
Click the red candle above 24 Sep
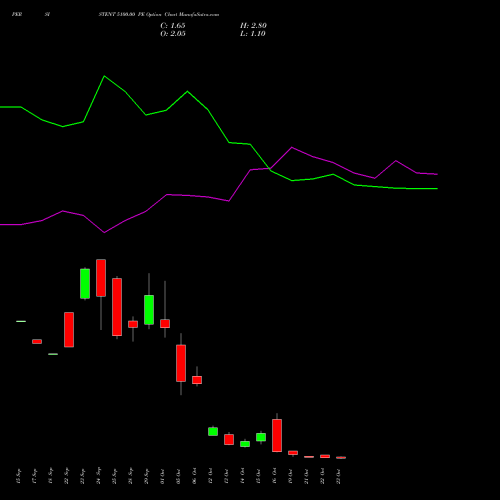point(101,278)
